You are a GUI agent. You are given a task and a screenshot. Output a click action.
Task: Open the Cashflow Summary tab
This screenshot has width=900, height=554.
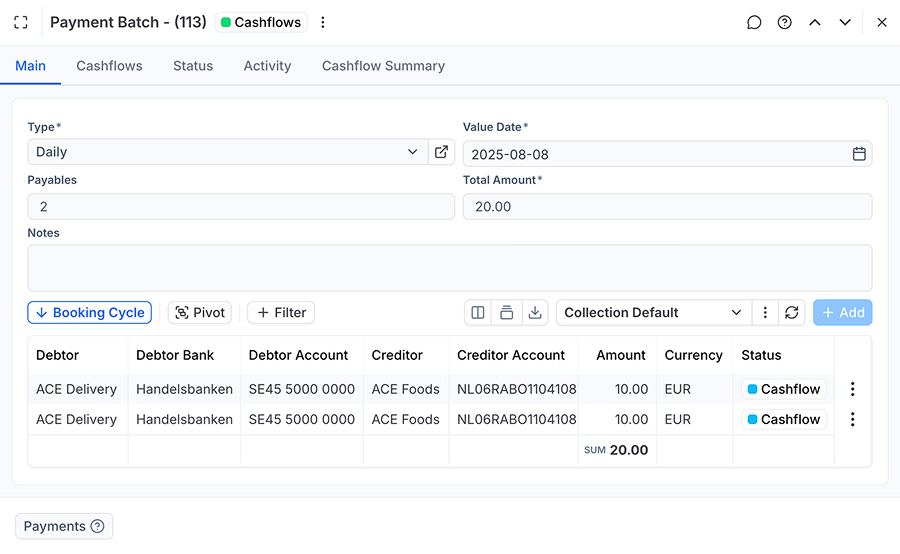point(383,66)
